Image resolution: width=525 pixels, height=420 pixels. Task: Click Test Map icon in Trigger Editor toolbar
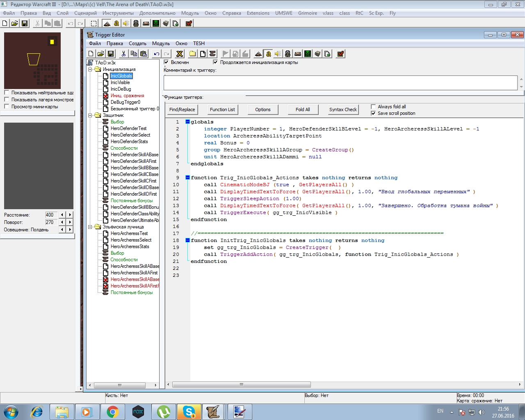coord(340,54)
